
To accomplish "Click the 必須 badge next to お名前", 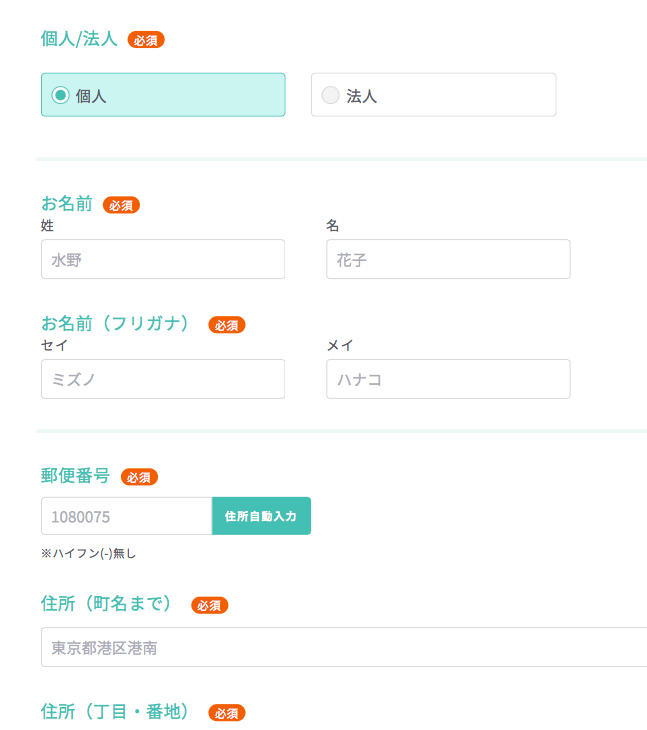I will click(121, 205).
